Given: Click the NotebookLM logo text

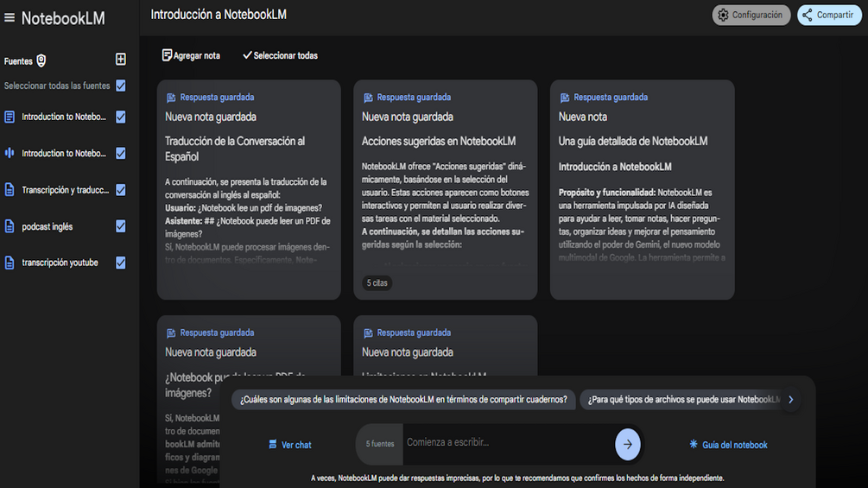Looking at the screenshot, I should coord(63,18).
